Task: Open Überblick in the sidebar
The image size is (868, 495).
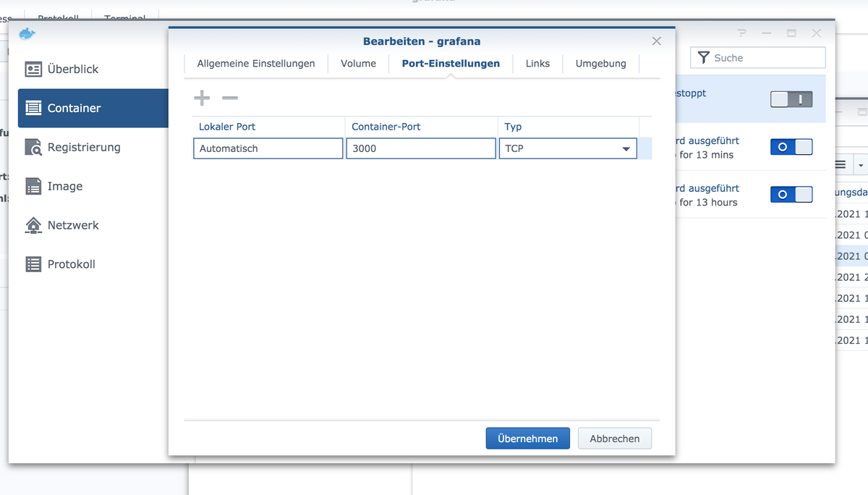Action: click(93, 69)
